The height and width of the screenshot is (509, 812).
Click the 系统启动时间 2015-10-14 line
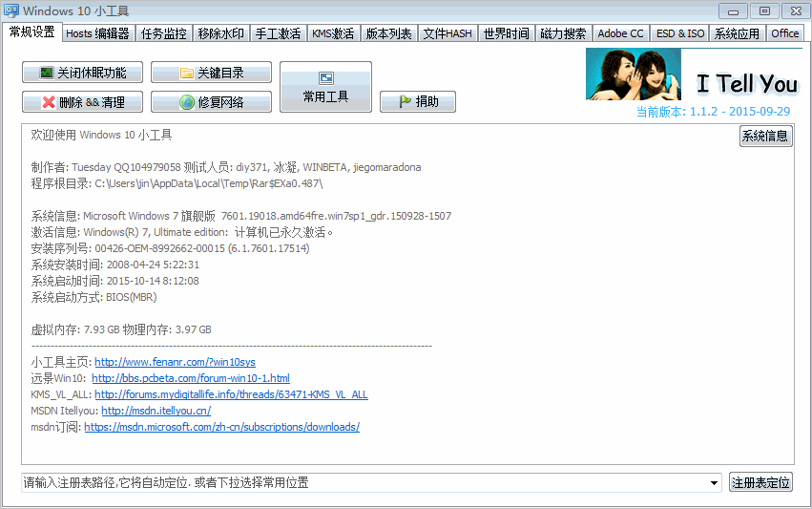click(x=115, y=281)
